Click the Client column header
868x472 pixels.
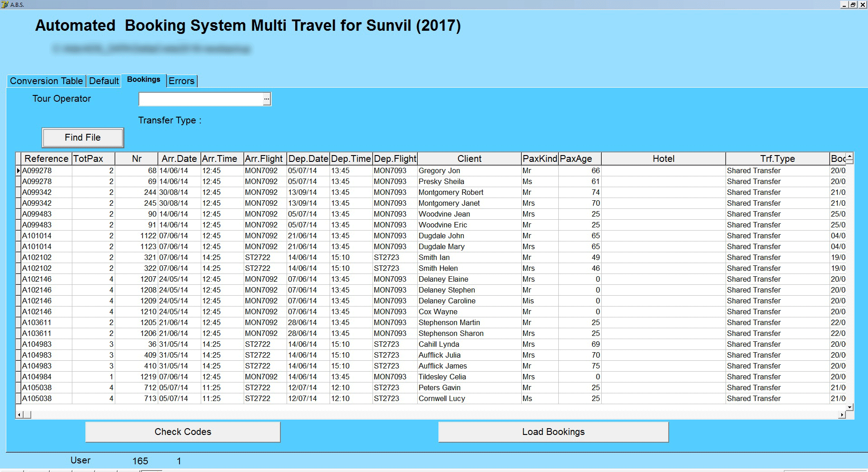tap(469, 159)
